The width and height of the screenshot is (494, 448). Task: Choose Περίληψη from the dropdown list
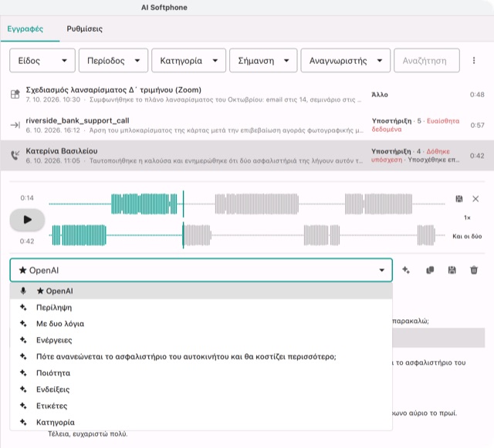click(201, 307)
